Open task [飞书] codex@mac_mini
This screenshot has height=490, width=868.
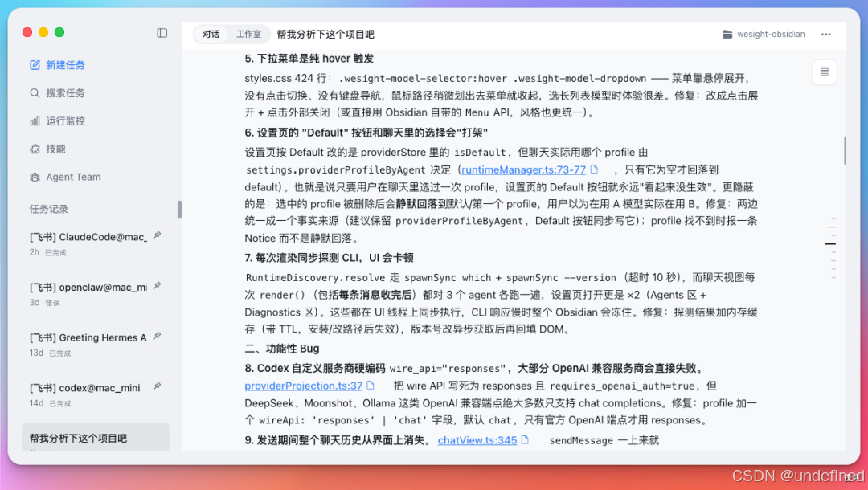tap(84, 388)
